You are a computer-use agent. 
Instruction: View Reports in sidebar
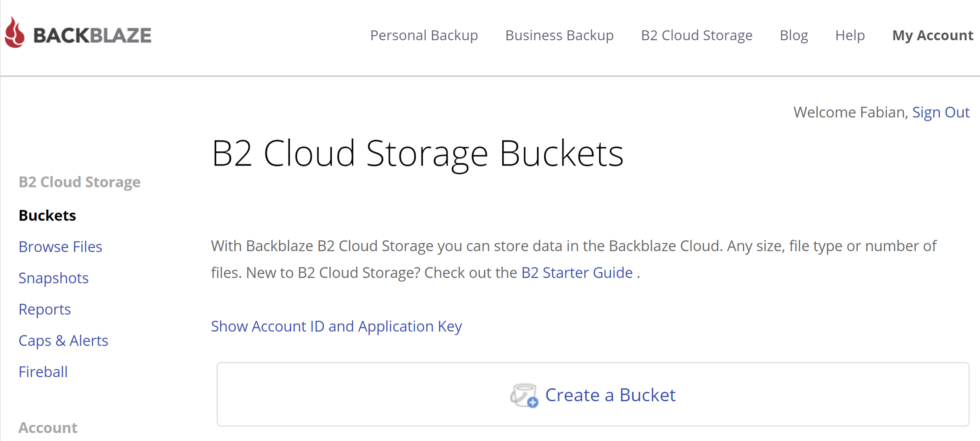tap(45, 309)
